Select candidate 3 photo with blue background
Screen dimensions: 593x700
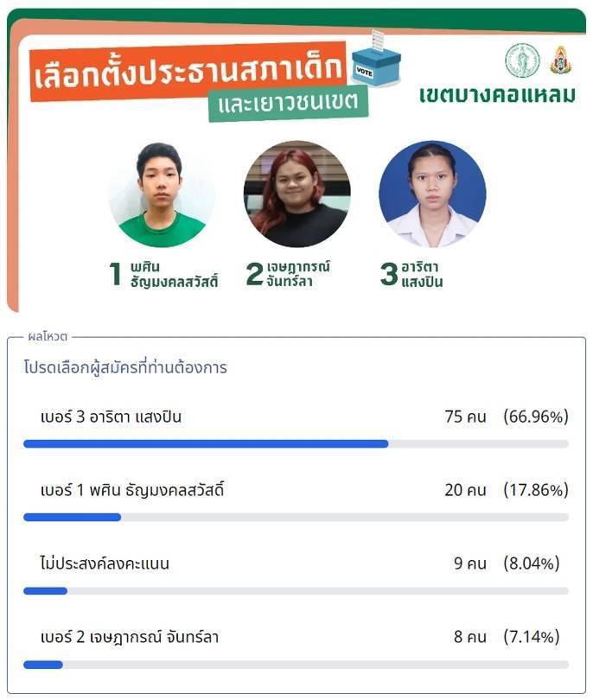(432, 194)
